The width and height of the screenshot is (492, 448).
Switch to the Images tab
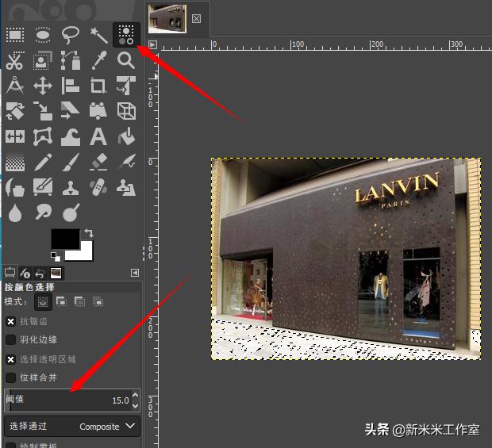coord(56,273)
